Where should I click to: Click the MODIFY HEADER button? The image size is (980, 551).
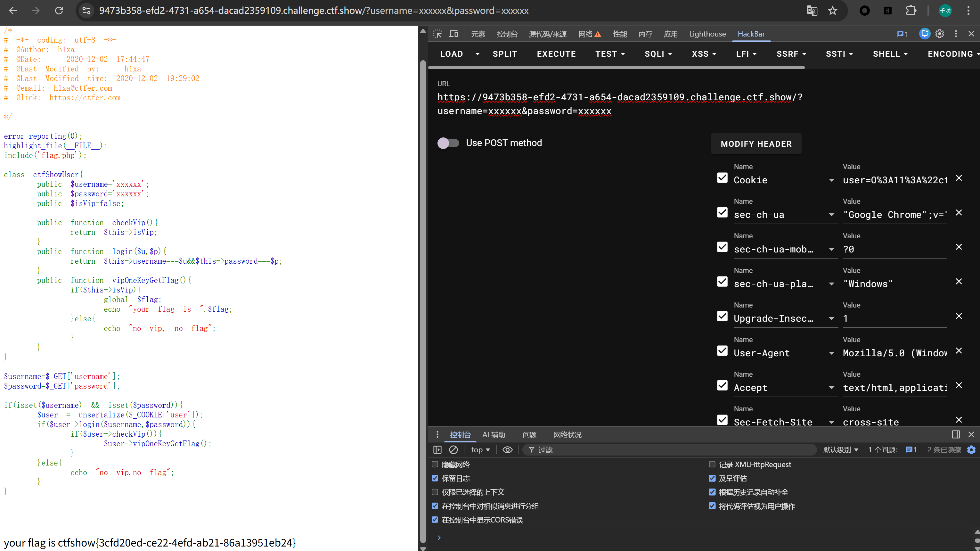[756, 144]
